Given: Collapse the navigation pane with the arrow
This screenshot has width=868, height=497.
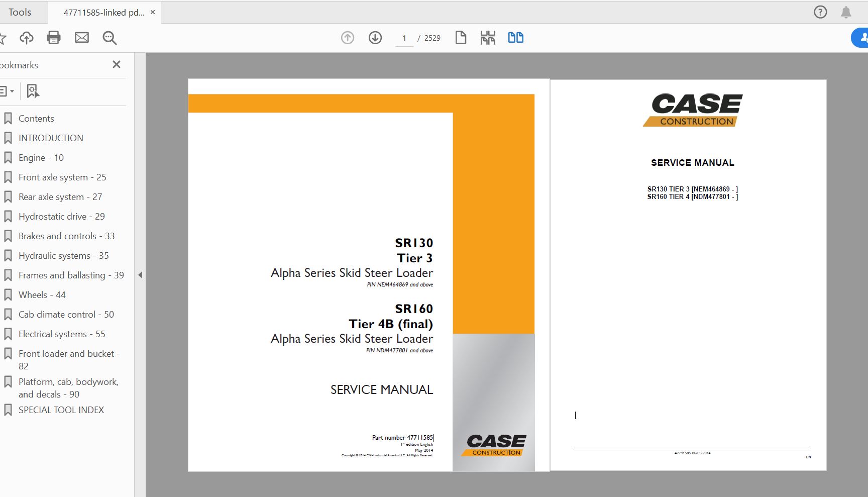Looking at the screenshot, I should click(140, 275).
